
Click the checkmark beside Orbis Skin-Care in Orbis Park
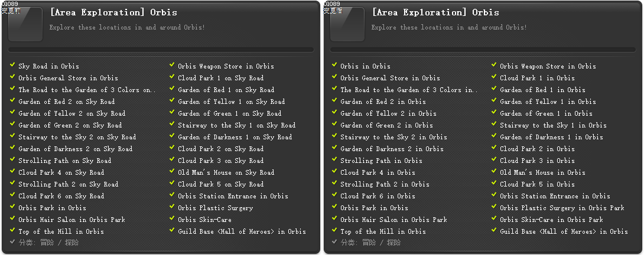494,219
